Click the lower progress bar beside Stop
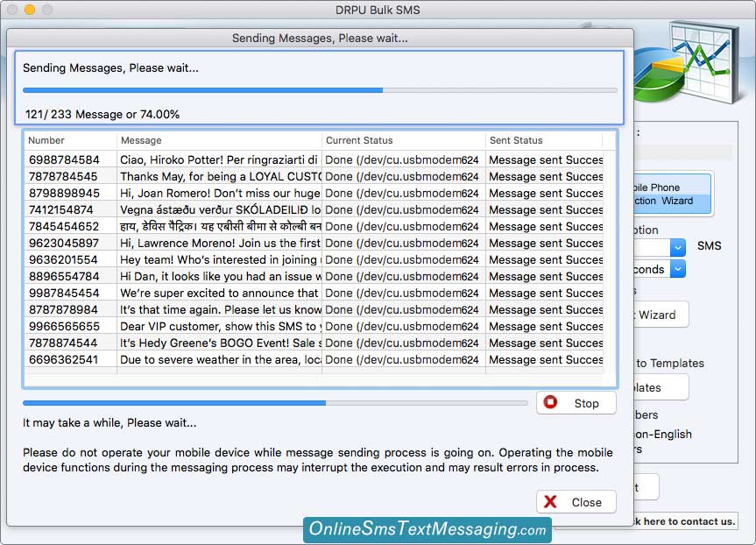 (275, 403)
